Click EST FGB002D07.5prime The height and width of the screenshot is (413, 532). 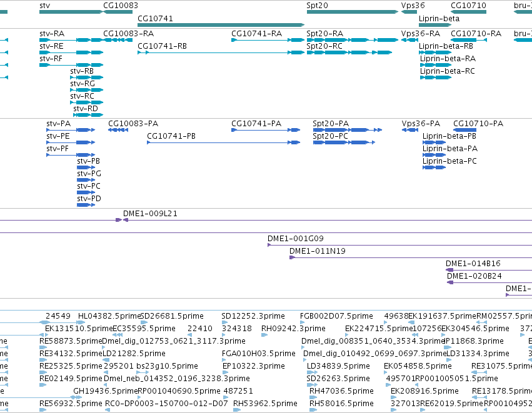[303, 322]
